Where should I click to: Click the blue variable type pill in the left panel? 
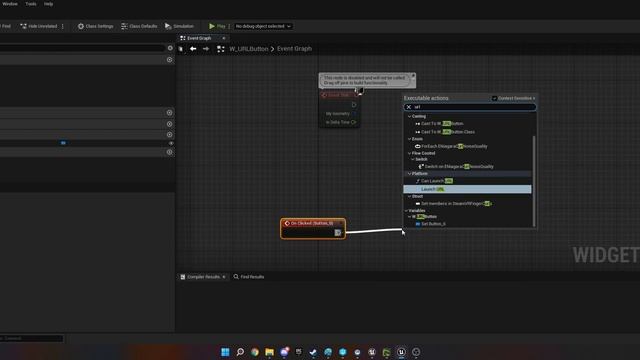click(x=63, y=143)
